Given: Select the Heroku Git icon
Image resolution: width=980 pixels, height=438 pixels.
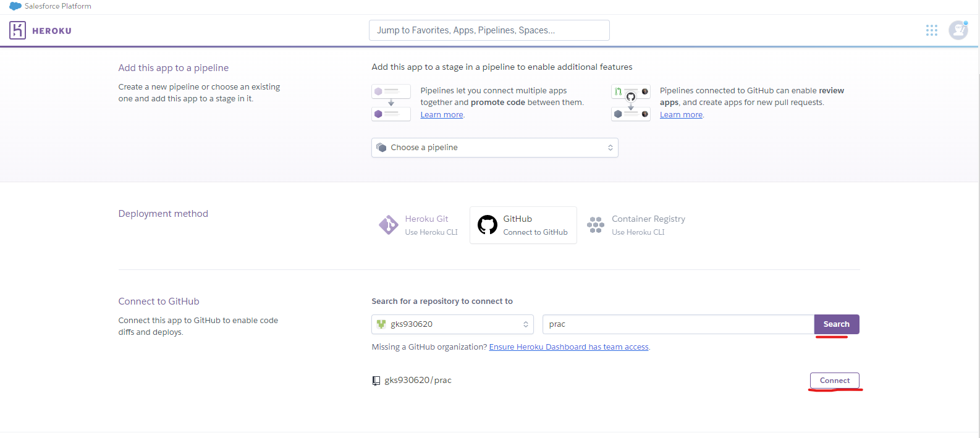Looking at the screenshot, I should pos(389,225).
